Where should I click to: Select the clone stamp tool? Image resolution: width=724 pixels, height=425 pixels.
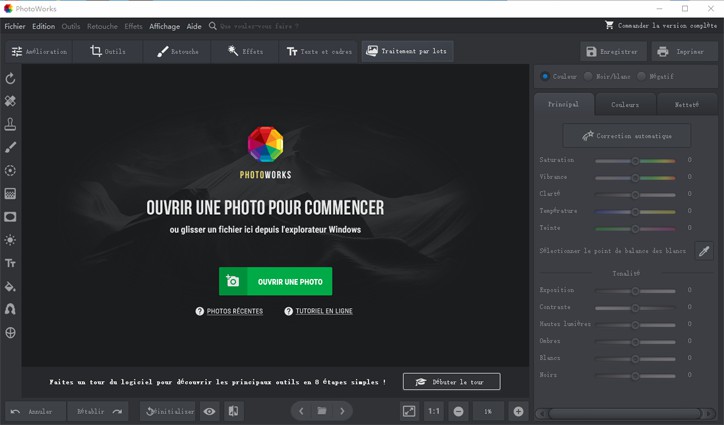(10, 124)
